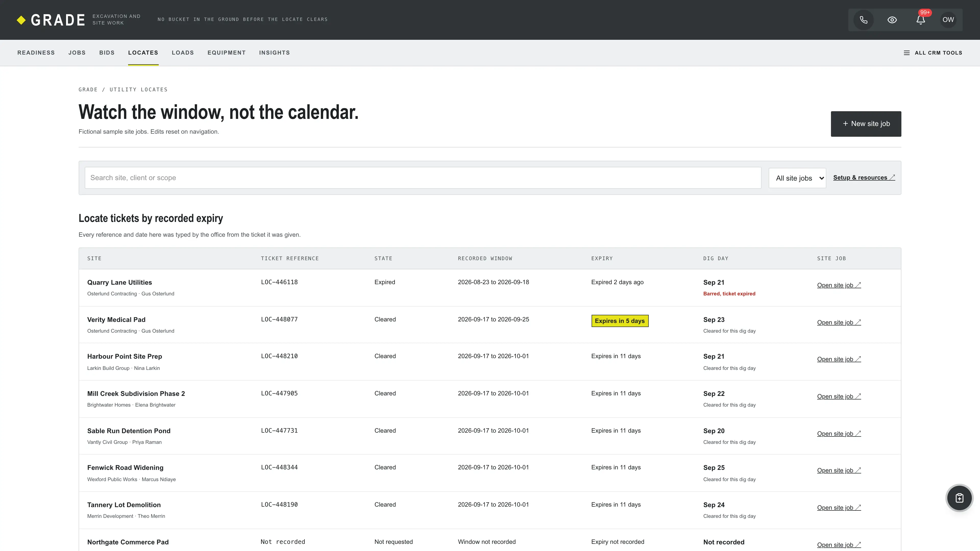This screenshot has height=551, width=980.
Task: Click the Expired 2 days ago cell
Action: point(617,282)
